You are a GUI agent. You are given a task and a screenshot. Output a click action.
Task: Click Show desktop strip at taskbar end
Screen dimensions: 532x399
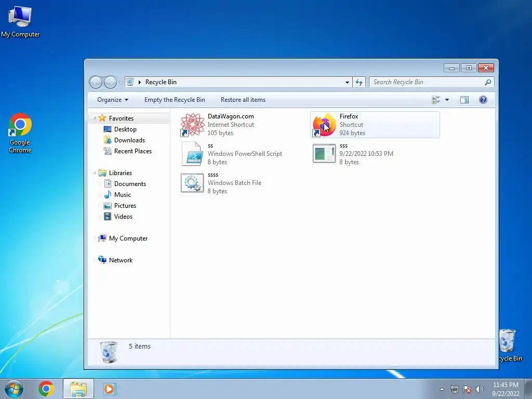point(528,389)
